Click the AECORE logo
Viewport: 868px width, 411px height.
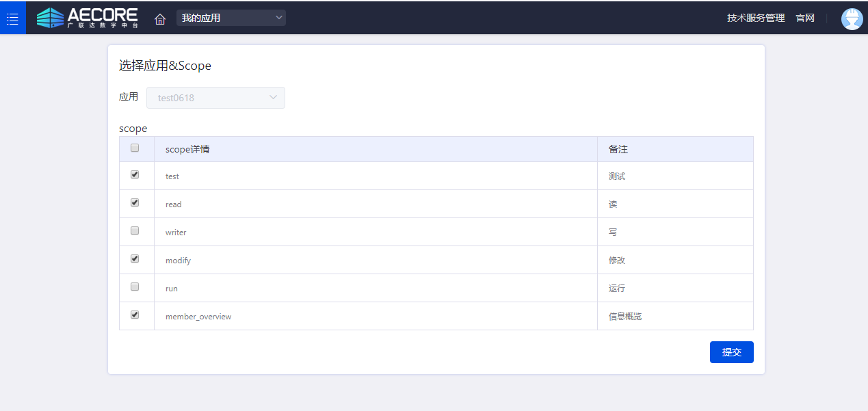(88, 18)
